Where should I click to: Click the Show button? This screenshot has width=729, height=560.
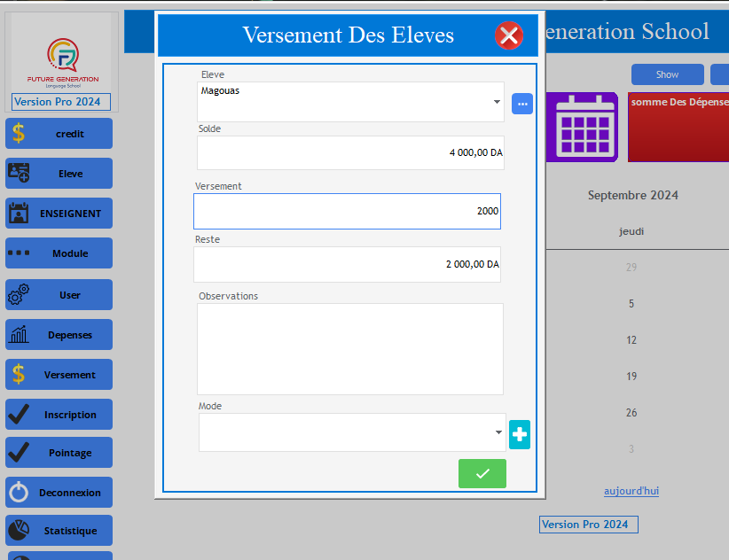667,74
